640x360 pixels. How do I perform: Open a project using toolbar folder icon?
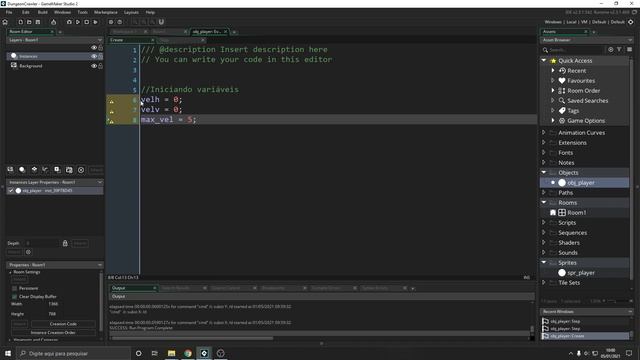pyautogui.click(x=29, y=22)
